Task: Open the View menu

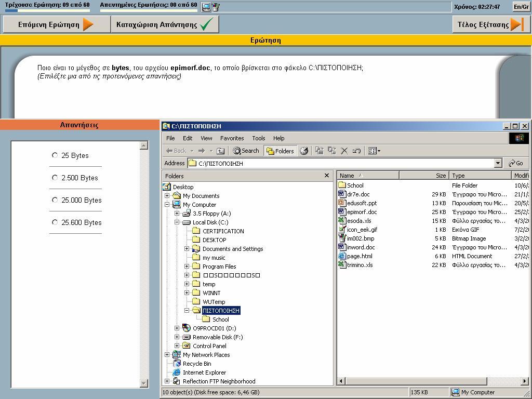Action: (x=206, y=138)
